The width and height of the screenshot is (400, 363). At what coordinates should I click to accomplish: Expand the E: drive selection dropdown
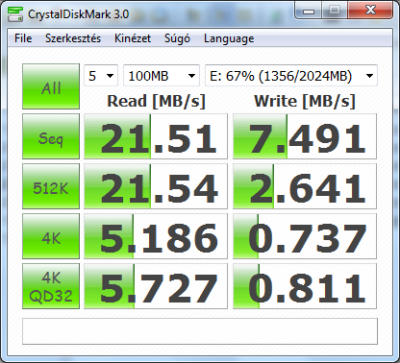pos(291,76)
